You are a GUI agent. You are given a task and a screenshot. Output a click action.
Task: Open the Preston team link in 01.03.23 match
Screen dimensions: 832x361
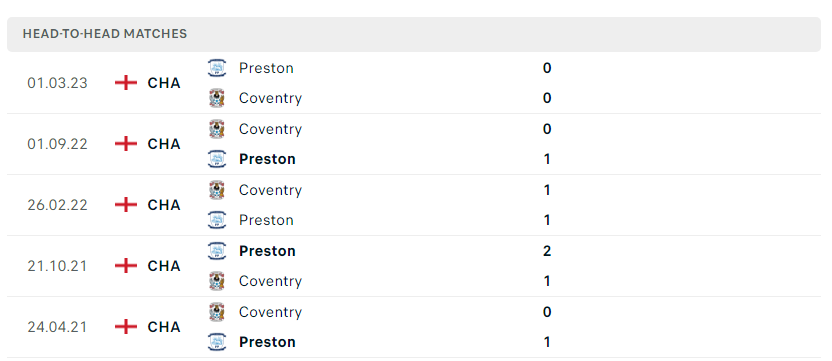click(x=266, y=68)
